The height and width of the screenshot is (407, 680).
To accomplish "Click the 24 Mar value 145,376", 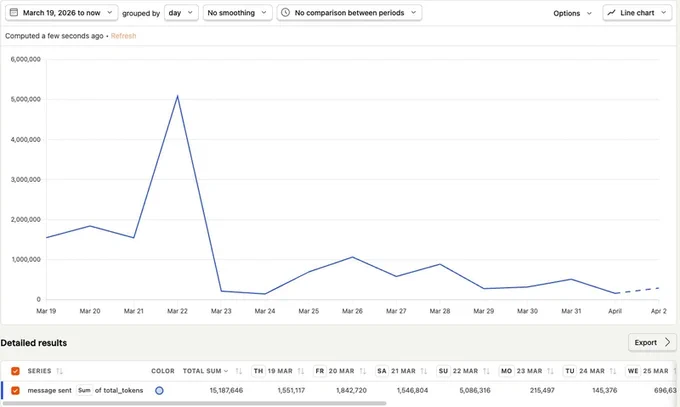I will coord(605,391).
